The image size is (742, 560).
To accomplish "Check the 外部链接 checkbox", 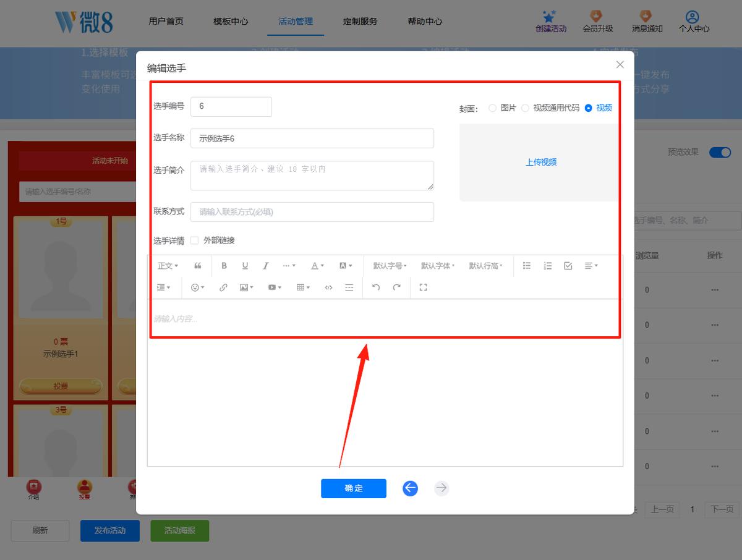I will (x=195, y=240).
